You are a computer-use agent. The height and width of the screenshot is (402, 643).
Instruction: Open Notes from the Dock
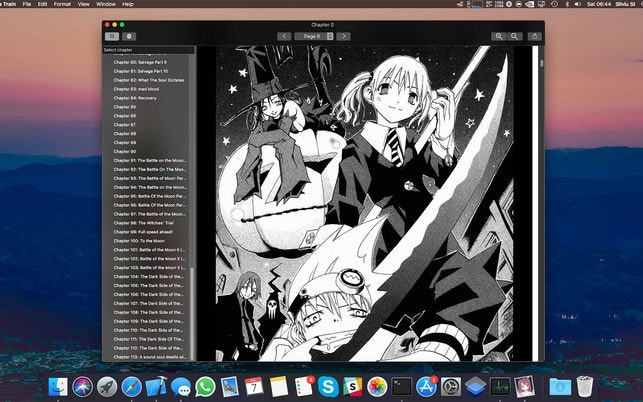point(279,386)
